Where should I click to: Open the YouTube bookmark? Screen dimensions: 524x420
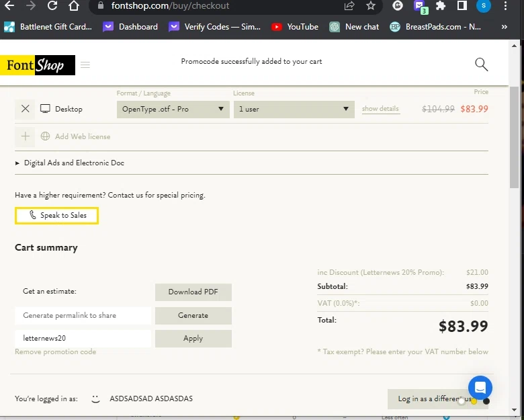click(295, 27)
